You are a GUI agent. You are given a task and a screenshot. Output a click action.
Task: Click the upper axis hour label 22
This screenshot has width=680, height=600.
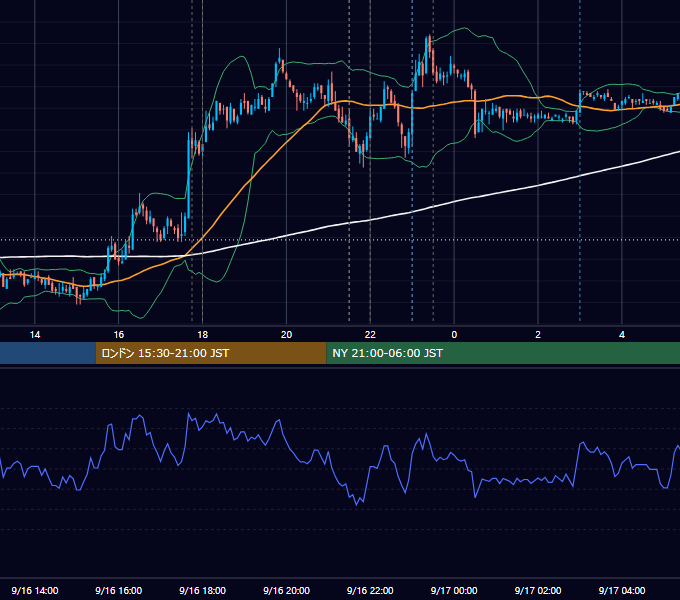[370, 335]
